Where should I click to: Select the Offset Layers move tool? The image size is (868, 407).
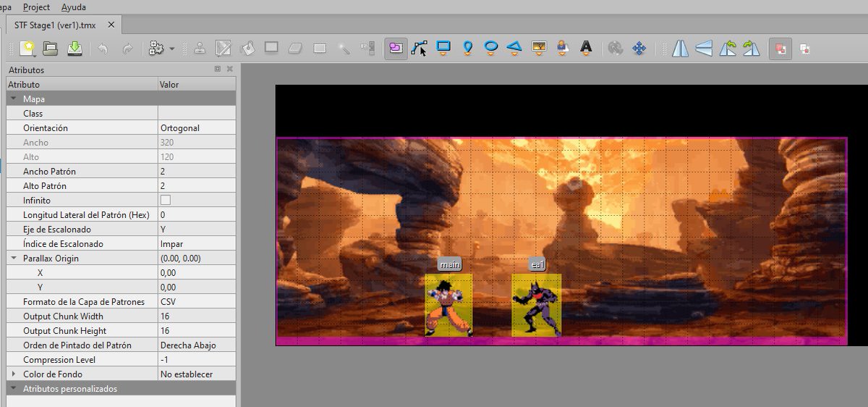click(639, 49)
